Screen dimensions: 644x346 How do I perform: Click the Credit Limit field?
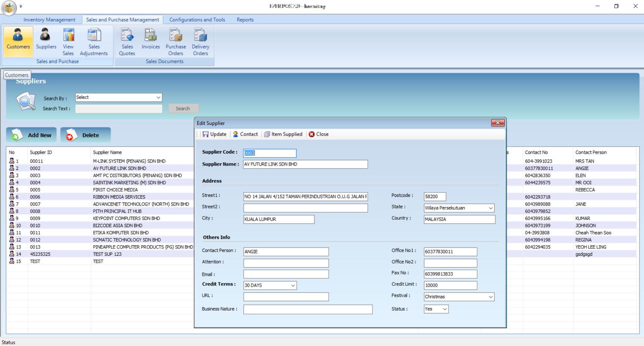tap(451, 285)
